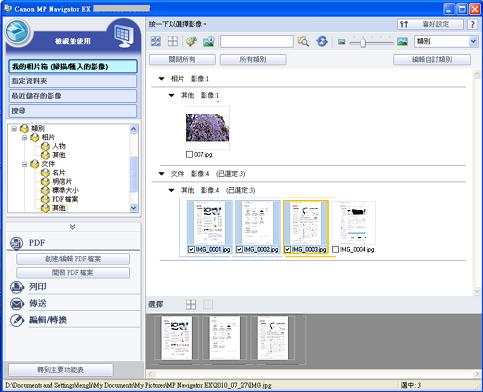Click the large thumbnail size icon
The image size is (483, 392).
coord(402,42)
